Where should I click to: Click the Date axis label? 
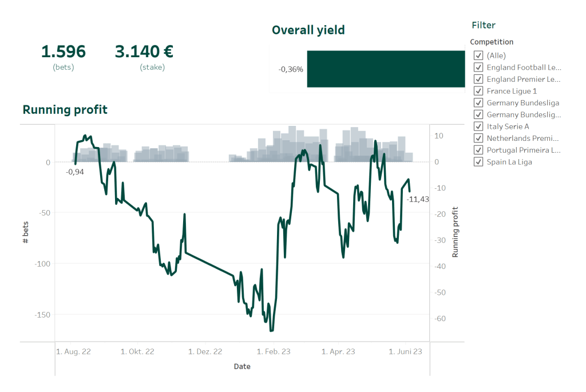click(x=242, y=366)
